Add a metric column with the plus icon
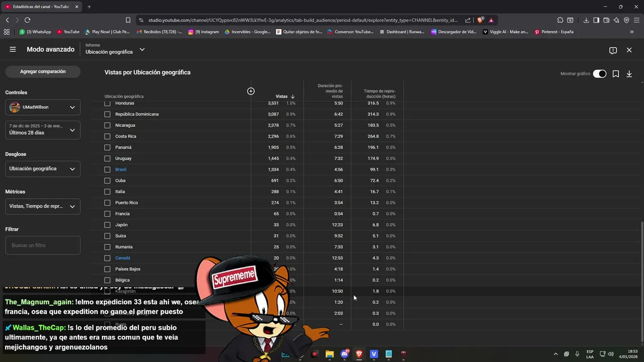644x362 pixels. (251, 91)
